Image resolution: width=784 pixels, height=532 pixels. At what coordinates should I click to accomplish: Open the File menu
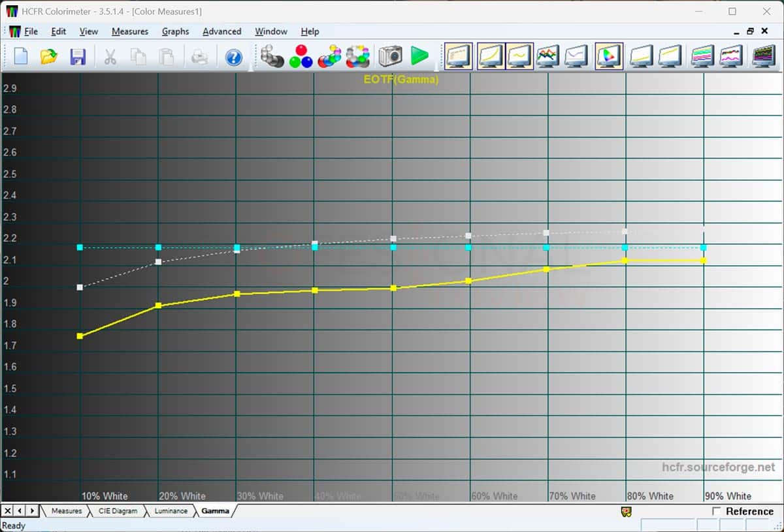click(x=31, y=31)
